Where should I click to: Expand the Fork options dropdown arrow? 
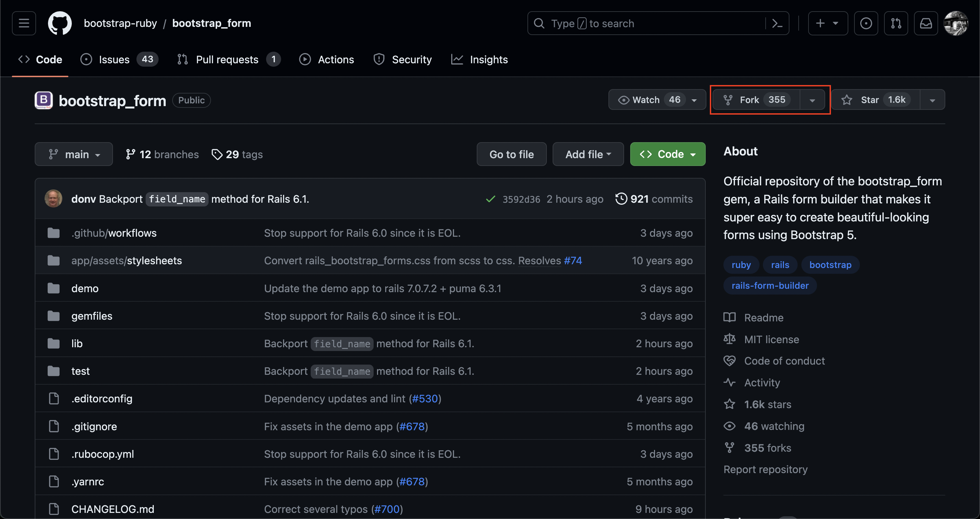pos(812,100)
